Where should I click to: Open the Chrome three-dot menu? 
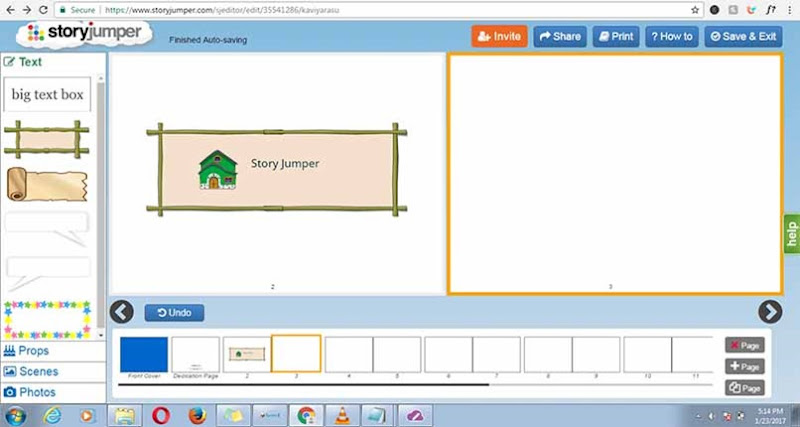pyautogui.click(x=790, y=10)
